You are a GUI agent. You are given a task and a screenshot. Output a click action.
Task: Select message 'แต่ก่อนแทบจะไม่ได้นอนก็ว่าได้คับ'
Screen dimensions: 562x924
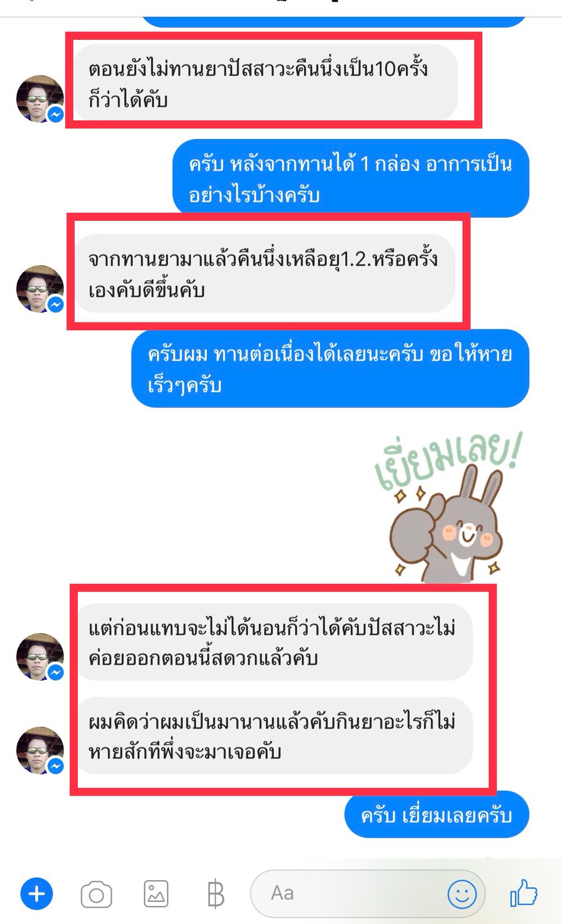point(274,642)
